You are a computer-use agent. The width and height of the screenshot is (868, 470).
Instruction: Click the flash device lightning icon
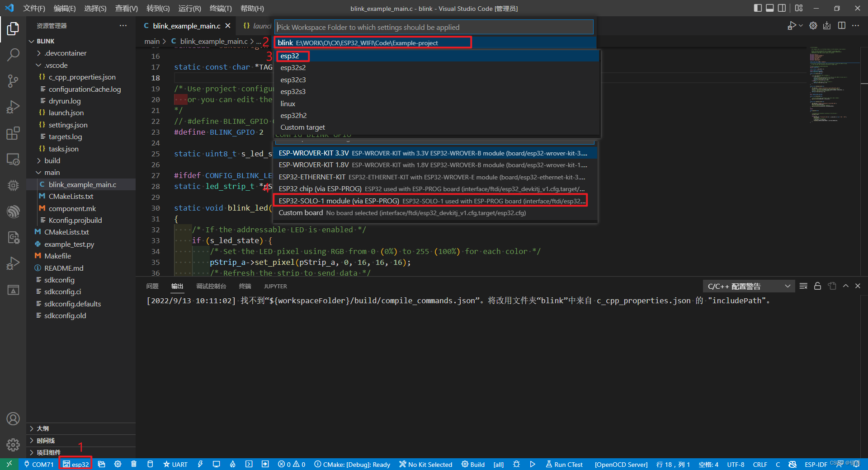(x=200, y=464)
